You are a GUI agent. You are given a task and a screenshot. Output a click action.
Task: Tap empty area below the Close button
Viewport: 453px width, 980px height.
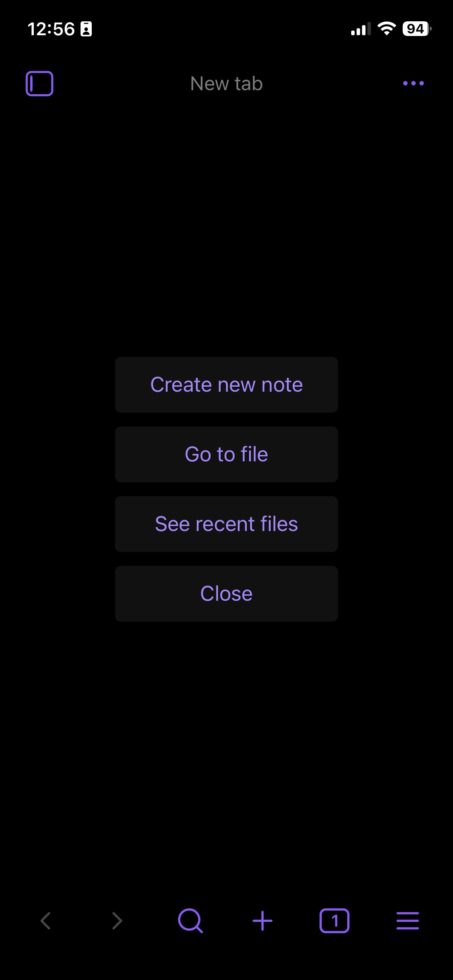click(226, 755)
